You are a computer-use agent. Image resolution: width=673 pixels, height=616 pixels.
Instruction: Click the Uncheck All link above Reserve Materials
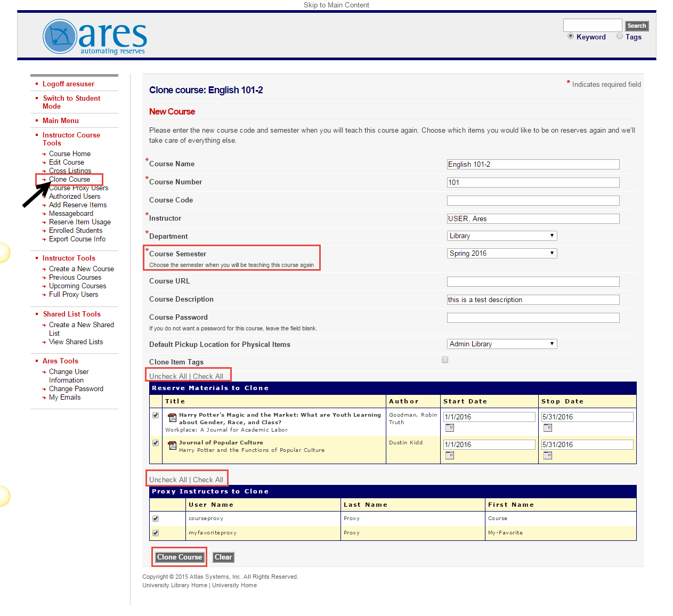168,376
